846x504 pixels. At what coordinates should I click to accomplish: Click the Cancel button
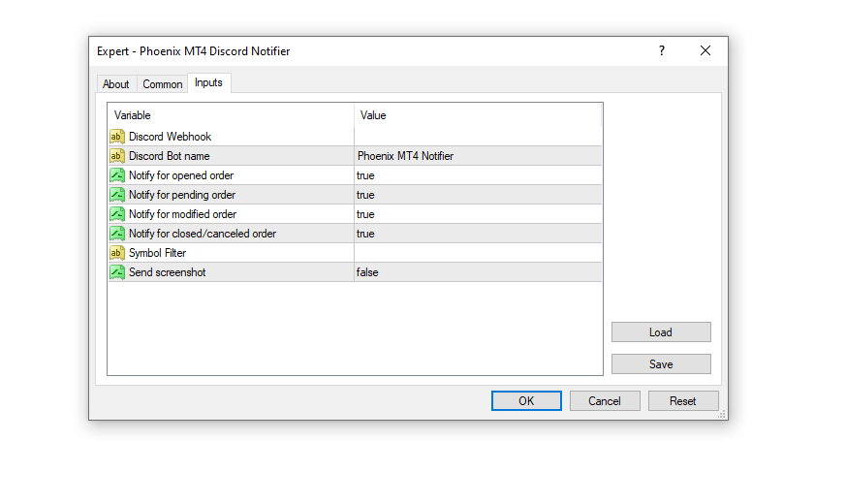[x=605, y=401]
